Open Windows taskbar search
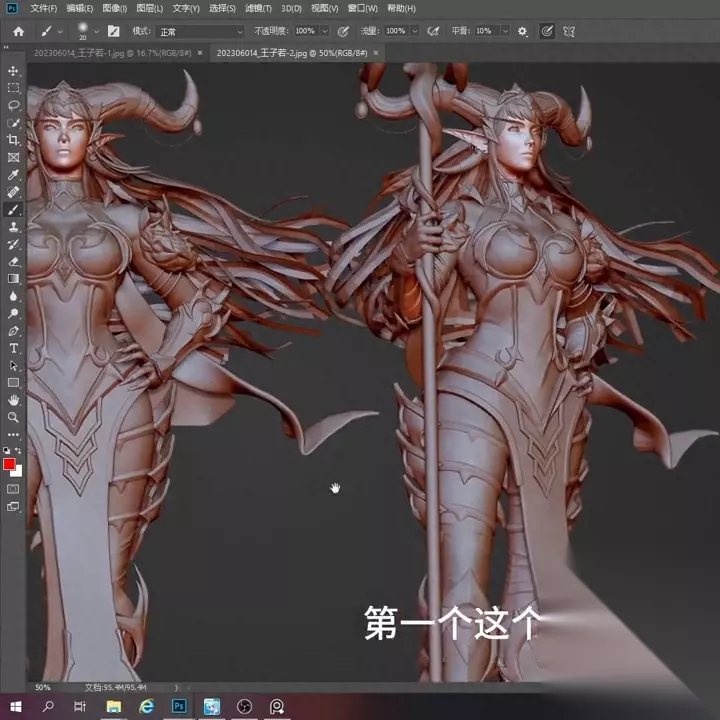This screenshot has width=720, height=720. coord(48,706)
